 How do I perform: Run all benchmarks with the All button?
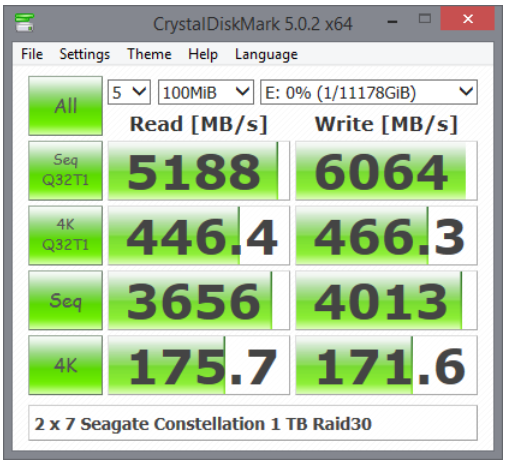click(65, 106)
